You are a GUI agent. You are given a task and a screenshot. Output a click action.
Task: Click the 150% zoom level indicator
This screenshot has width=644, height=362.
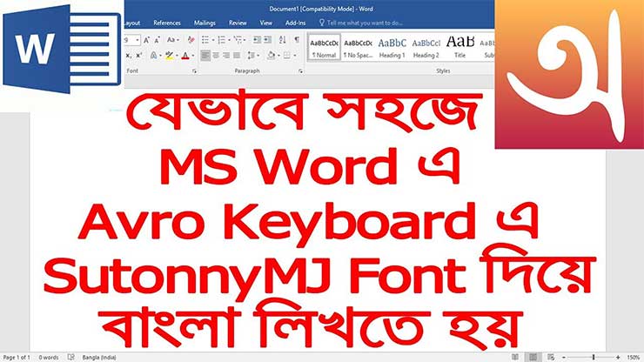pyautogui.click(x=633, y=358)
